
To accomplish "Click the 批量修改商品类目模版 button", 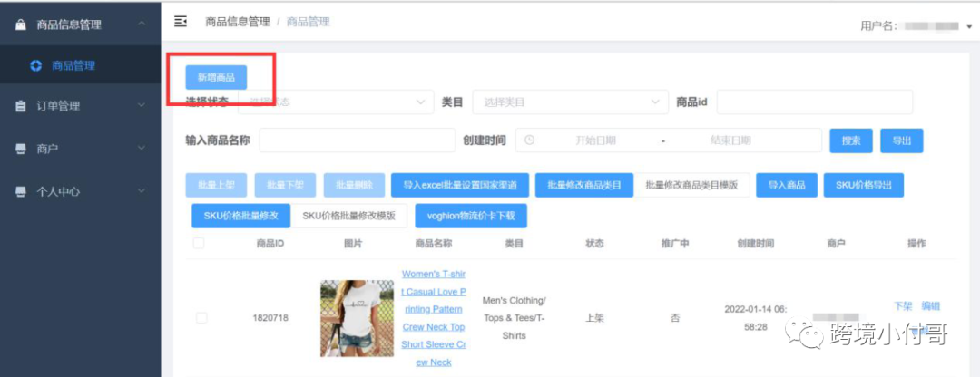I will [x=691, y=185].
